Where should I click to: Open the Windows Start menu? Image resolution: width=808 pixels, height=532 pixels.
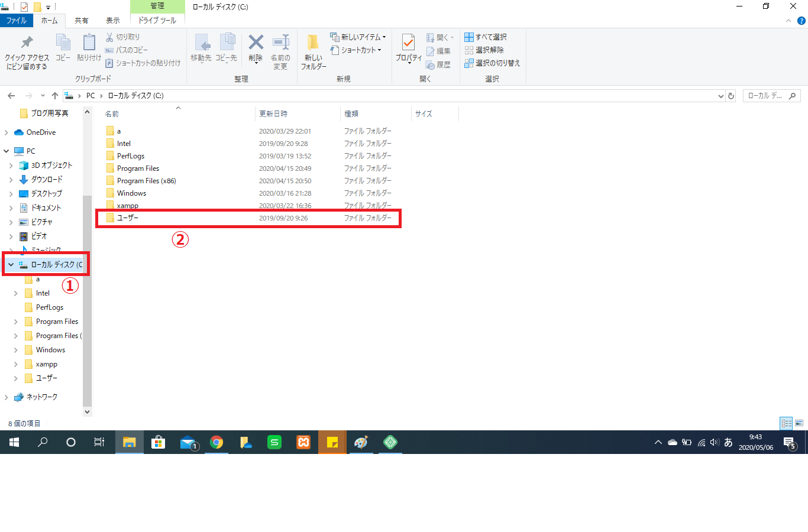[x=14, y=442]
